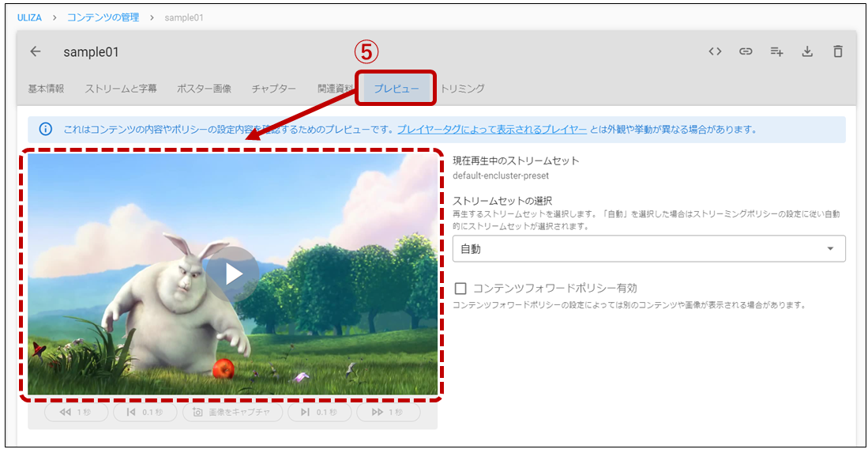Add sample01 to a playlist with list-plus icon

[x=776, y=51]
